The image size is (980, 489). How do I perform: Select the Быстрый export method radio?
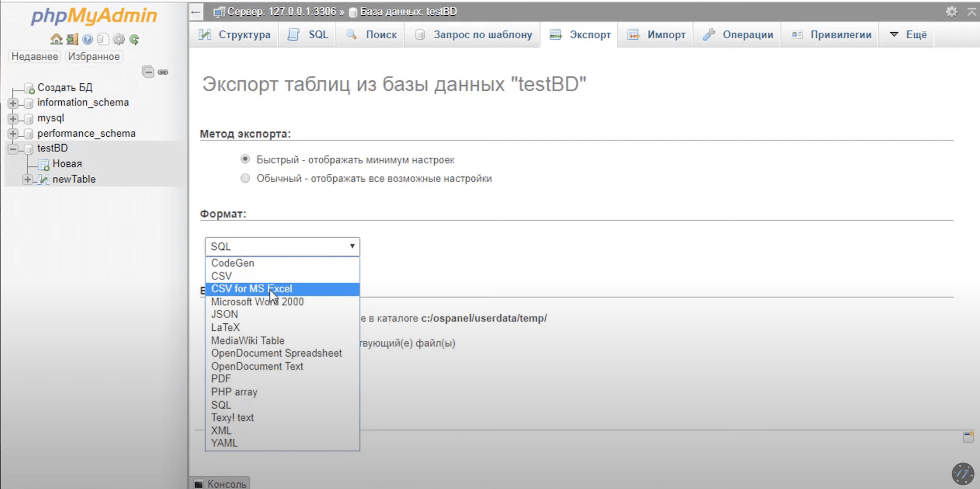(x=245, y=159)
